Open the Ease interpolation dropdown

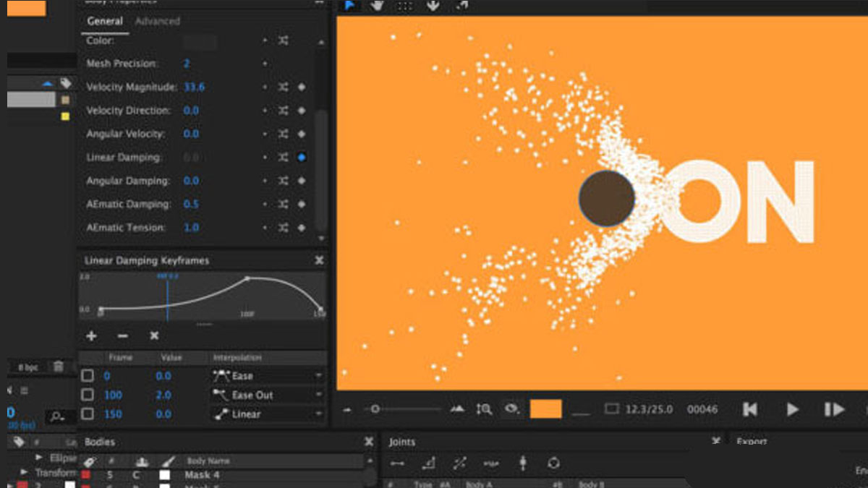pyautogui.click(x=267, y=376)
